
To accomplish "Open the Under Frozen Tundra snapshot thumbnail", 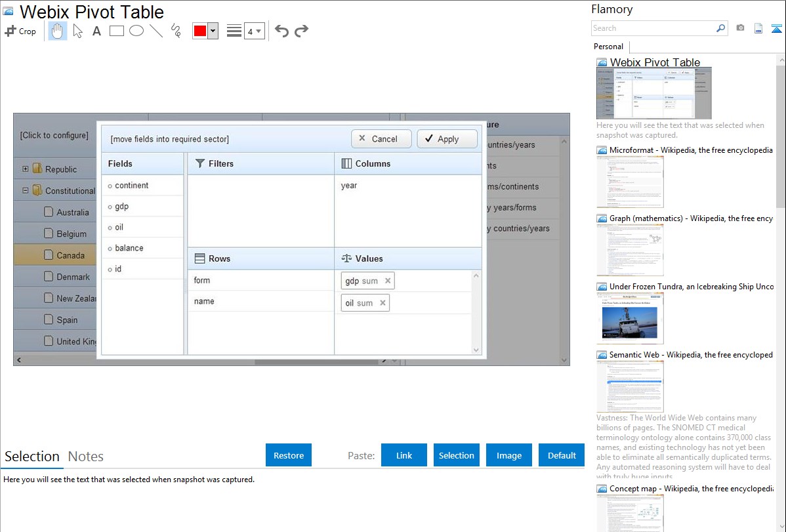I will point(630,318).
